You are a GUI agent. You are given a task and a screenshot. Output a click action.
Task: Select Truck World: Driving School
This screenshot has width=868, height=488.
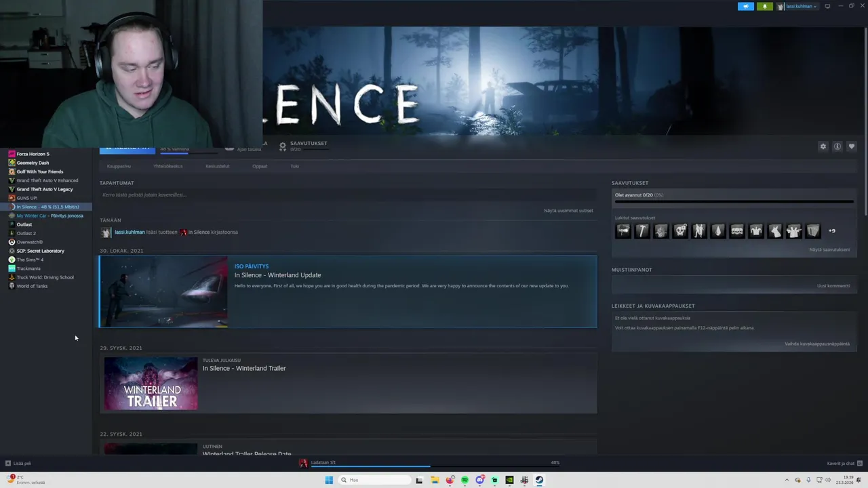click(45, 277)
